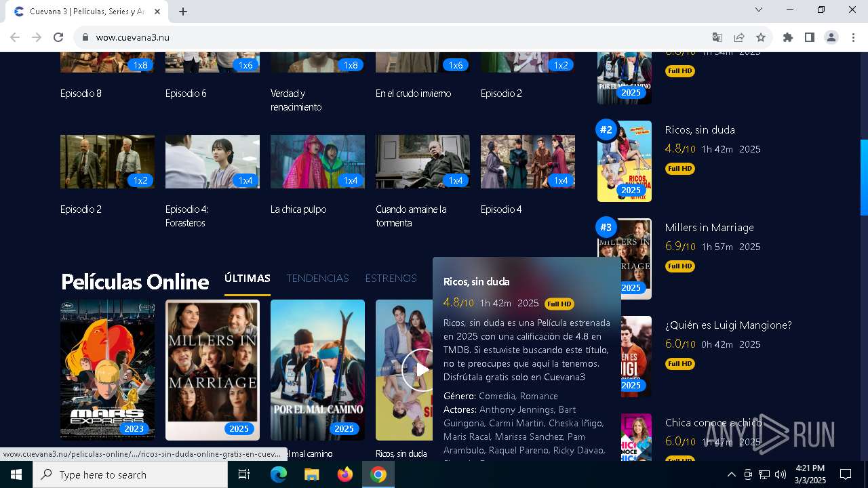The width and height of the screenshot is (868, 488).
Task: Open Cuando amaine la tormenta thumbnail
Action: click(x=422, y=161)
